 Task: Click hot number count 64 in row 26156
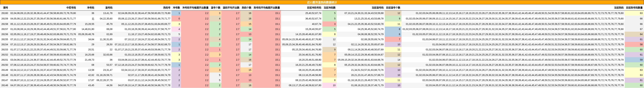click(x=634, y=34)
